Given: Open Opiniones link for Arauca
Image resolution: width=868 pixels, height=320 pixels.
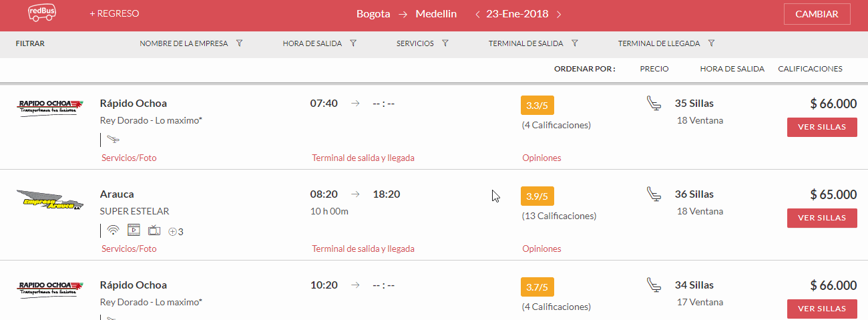Looking at the screenshot, I should [x=541, y=249].
